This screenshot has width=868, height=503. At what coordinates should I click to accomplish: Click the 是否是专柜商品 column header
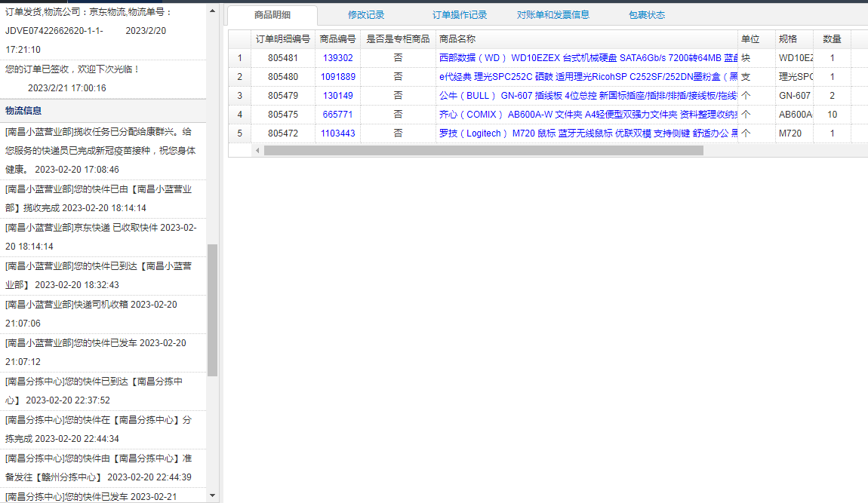(x=398, y=39)
